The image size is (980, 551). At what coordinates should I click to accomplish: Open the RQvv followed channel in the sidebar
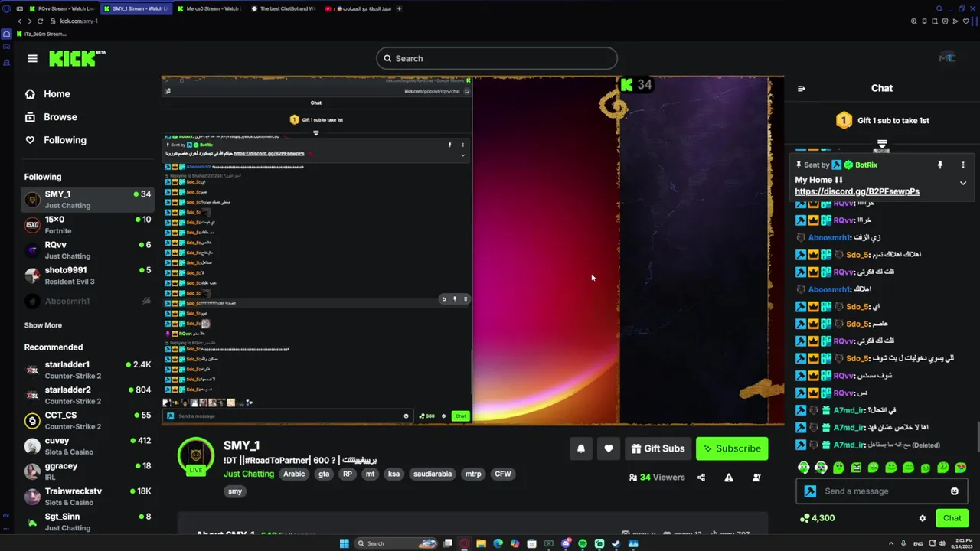coord(87,250)
